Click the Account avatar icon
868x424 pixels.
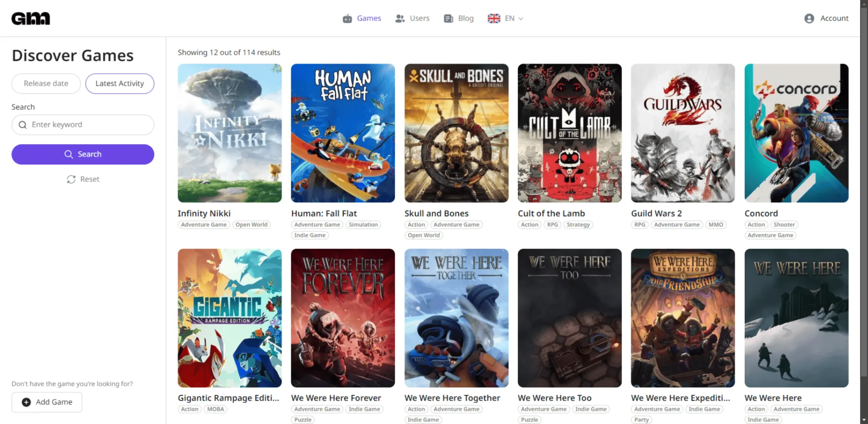[x=809, y=19]
